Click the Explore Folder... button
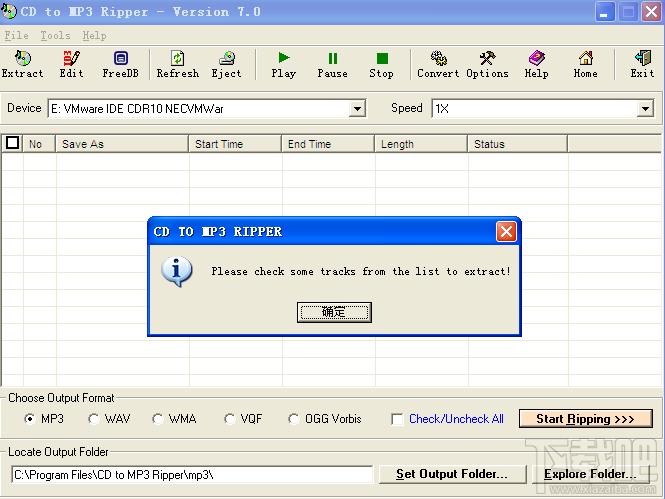This screenshot has width=665, height=499. tap(590, 474)
